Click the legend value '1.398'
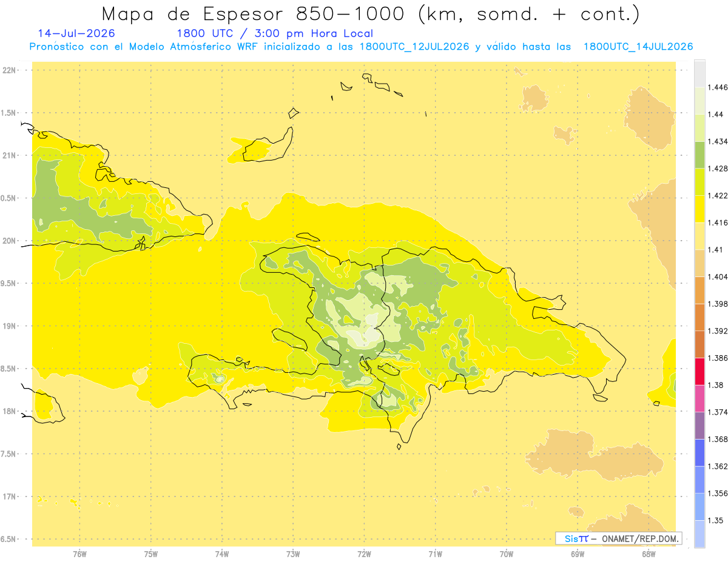 coord(717,304)
